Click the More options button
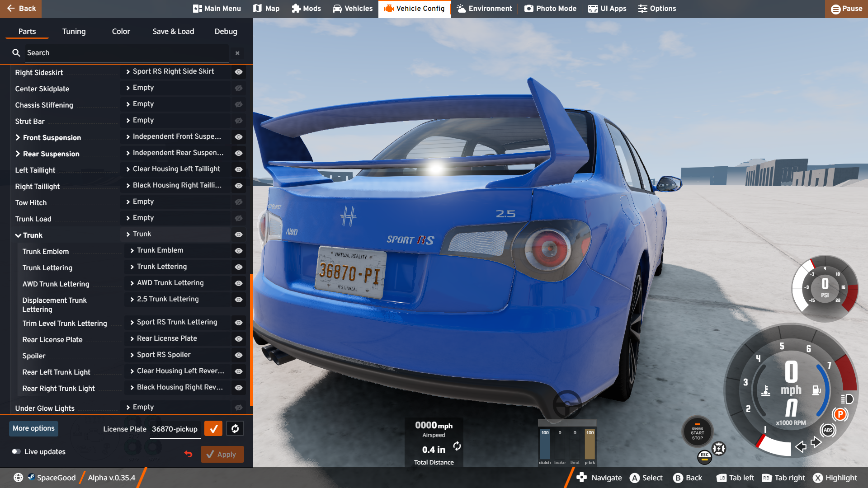This screenshot has height=488, width=868. (33, 428)
